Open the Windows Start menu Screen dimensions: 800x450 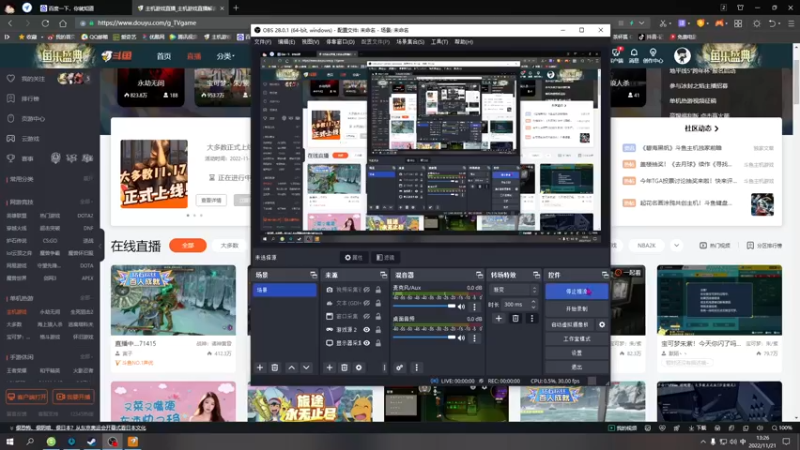pyautogui.click(x=10, y=441)
